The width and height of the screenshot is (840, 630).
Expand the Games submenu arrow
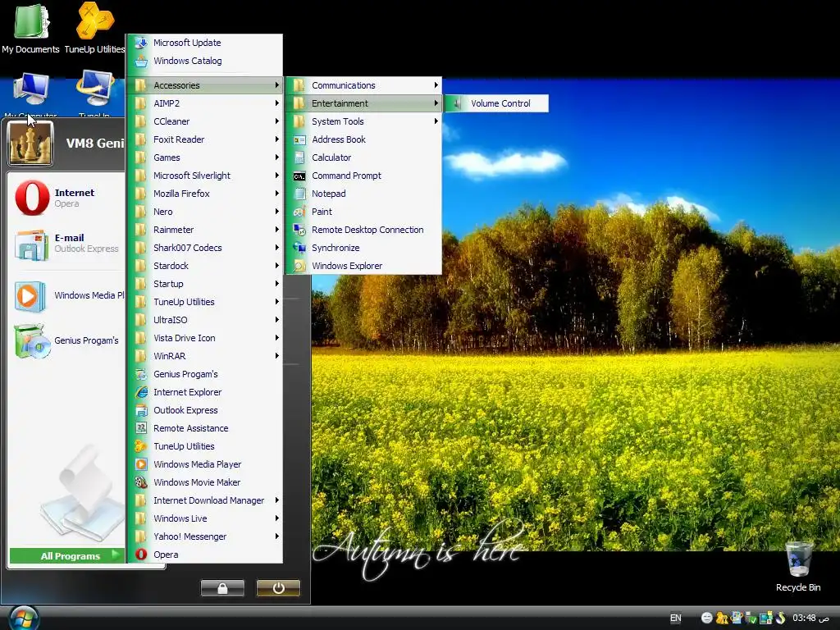point(277,157)
